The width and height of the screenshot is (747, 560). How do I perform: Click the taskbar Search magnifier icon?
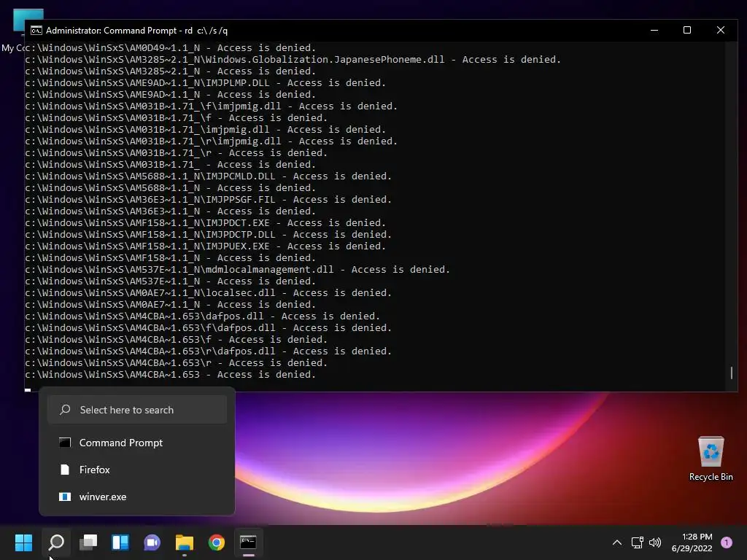(56, 542)
